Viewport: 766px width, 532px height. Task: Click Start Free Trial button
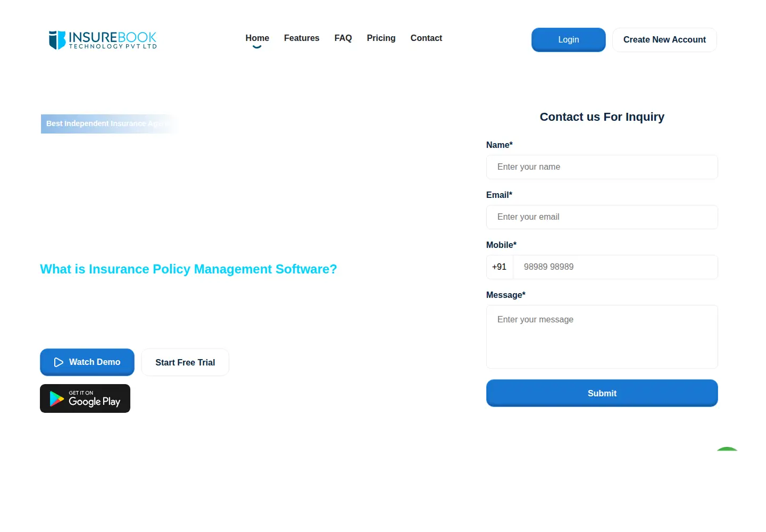pyautogui.click(x=185, y=362)
